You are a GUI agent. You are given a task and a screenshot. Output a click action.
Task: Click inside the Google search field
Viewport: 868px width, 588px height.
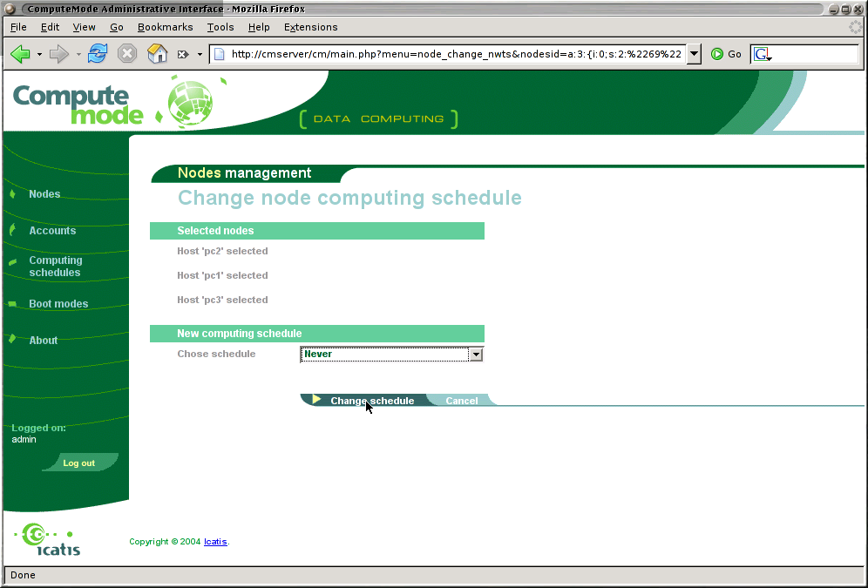tap(815, 54)
